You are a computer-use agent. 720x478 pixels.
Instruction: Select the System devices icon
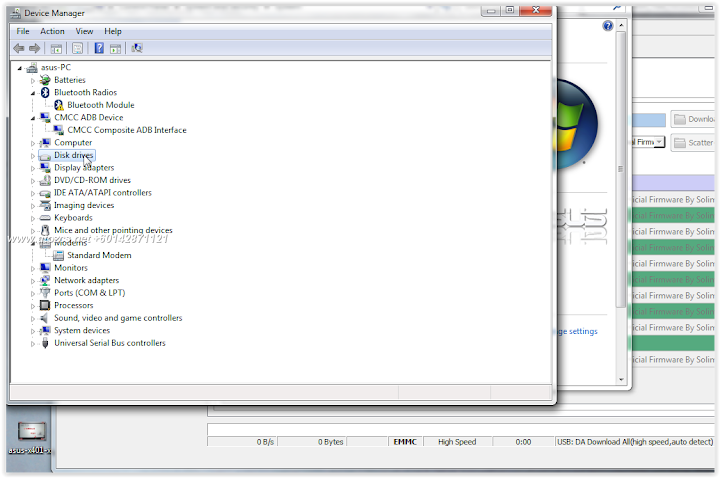click(45, 331)
